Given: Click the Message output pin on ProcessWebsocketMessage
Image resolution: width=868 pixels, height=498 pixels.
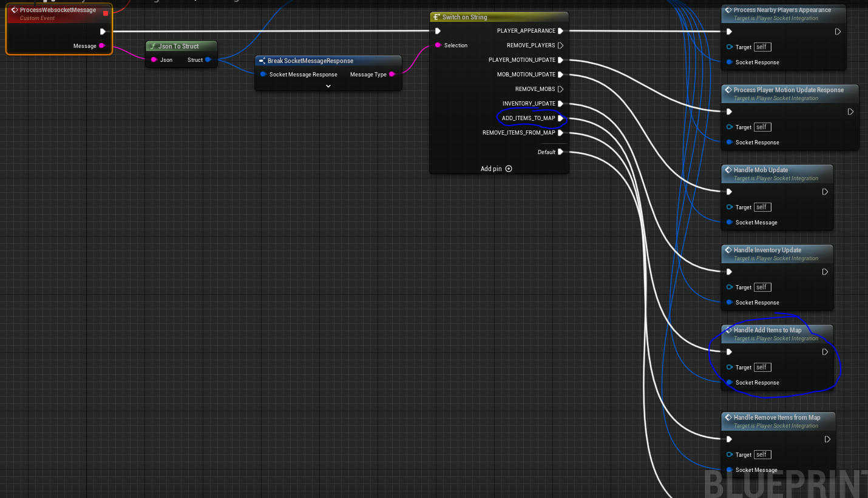Looking at the screenshot, I should point(101,45).
